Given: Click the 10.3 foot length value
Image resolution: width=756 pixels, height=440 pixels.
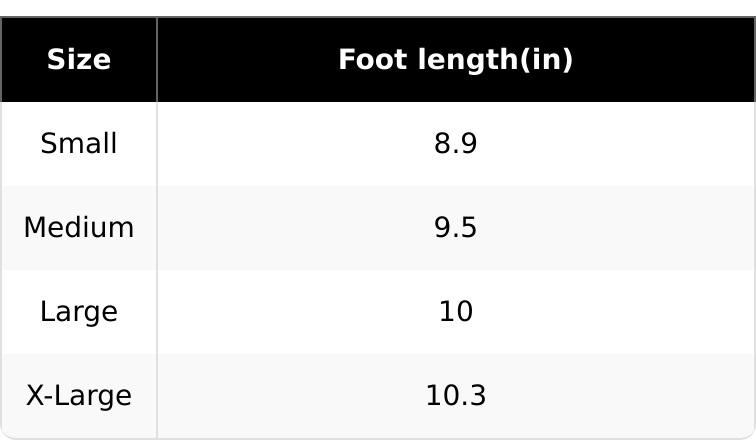Looking at the screenshot, I should coord(455,396).
